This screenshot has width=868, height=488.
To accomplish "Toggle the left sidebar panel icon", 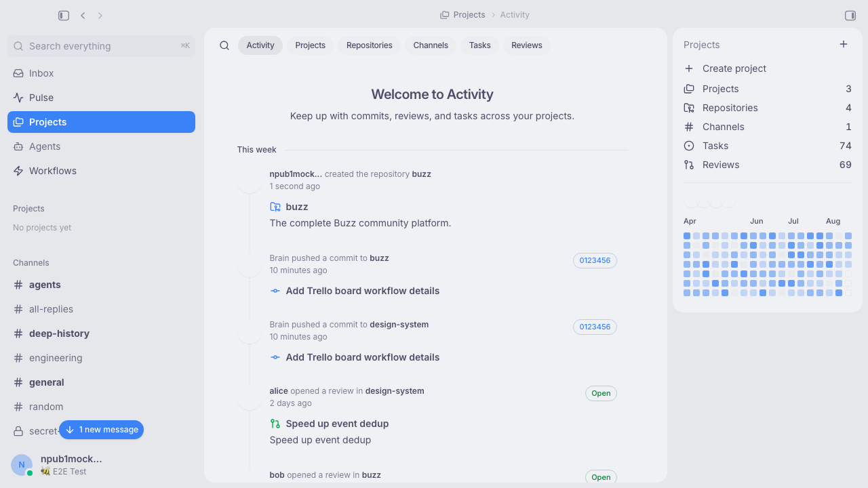I will coord(64,15).
